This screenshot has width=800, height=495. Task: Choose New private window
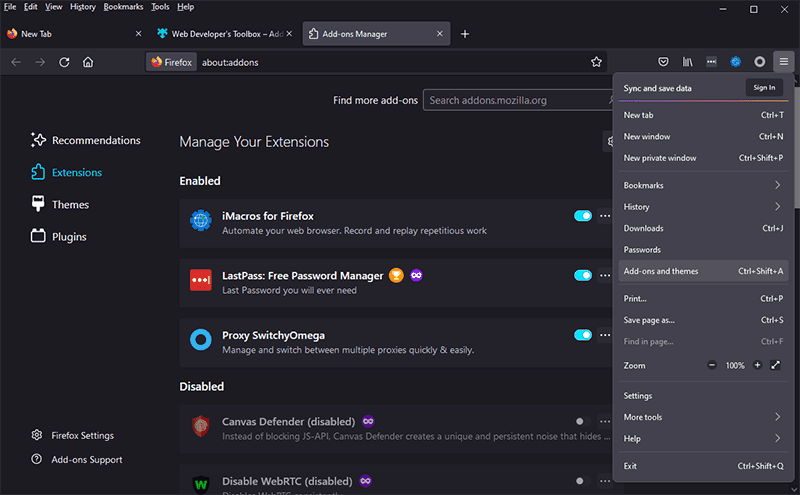703,158
